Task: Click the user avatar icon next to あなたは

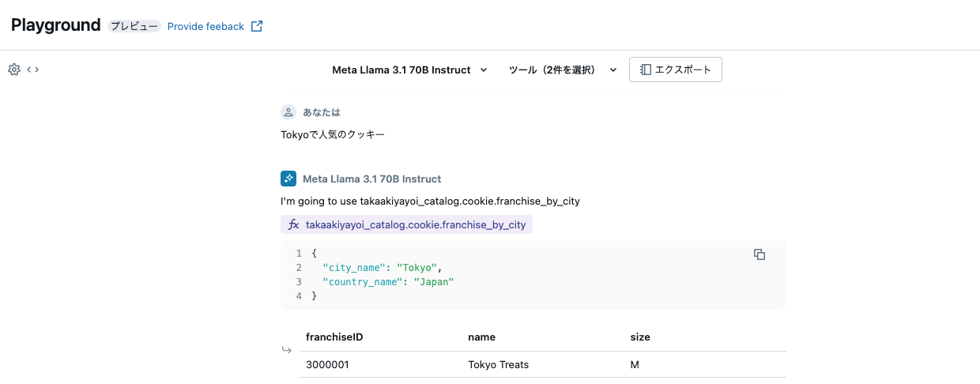Action: click(288, 112)
